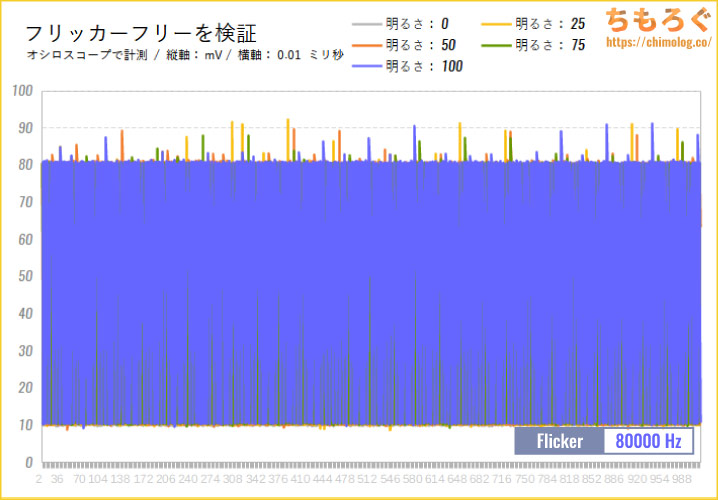Click the chart title フリッカーフリーを検証
This screenshot has width=718, height=500.
[141, 33]
